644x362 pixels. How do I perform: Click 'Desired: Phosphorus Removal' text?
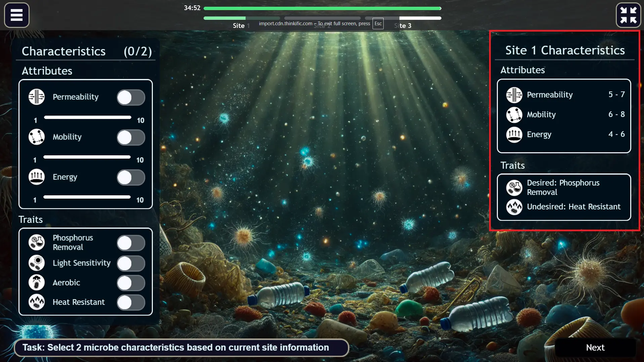pos(563,188)
